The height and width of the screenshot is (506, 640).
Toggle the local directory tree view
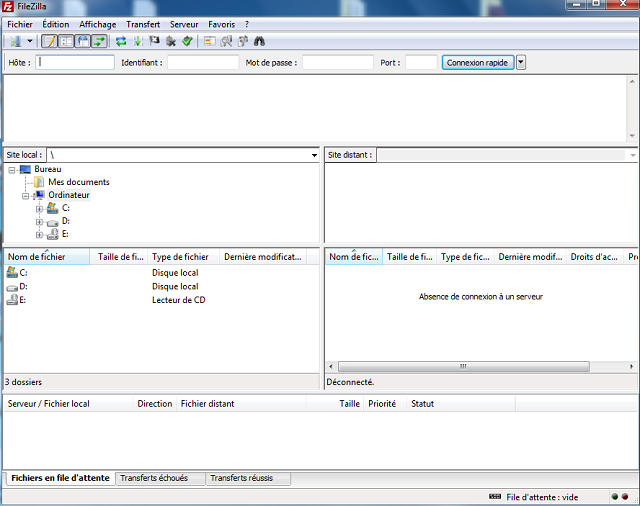pyautogui.click(x=66, y=41)
